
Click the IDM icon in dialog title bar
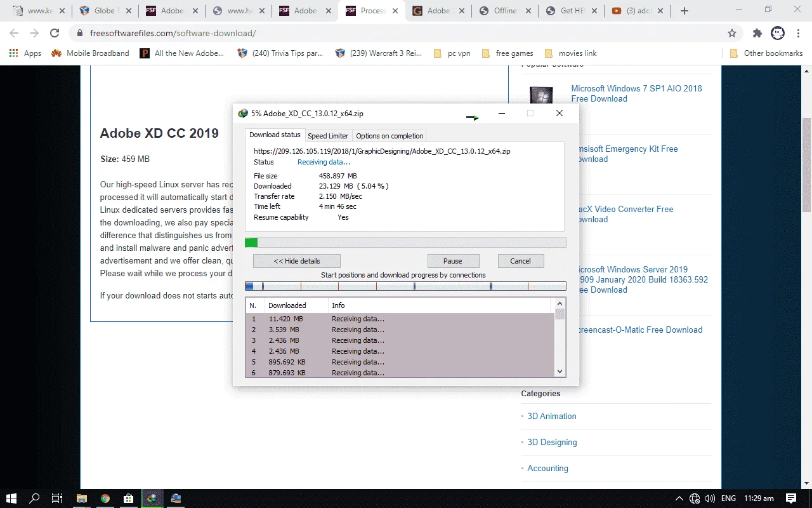tap(242, 114)
